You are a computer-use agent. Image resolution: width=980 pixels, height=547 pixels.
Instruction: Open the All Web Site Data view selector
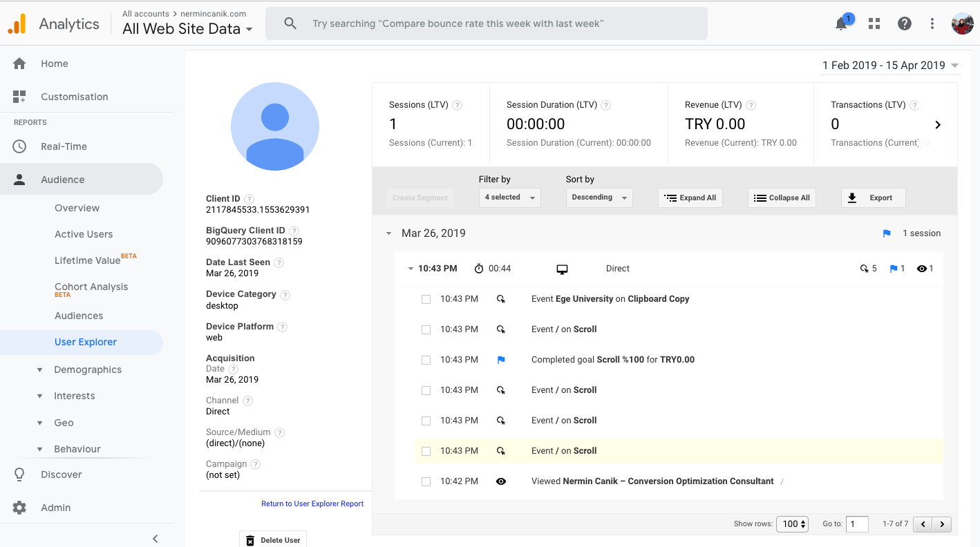187,29
